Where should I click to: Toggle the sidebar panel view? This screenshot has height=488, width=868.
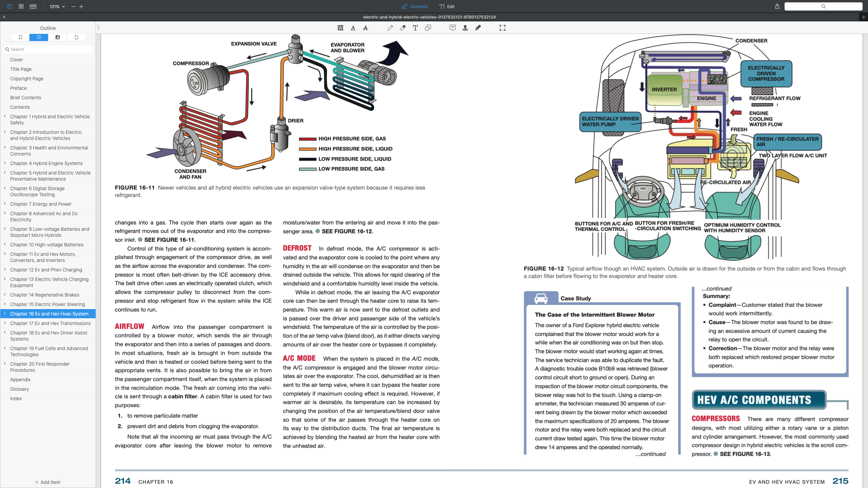10,6
